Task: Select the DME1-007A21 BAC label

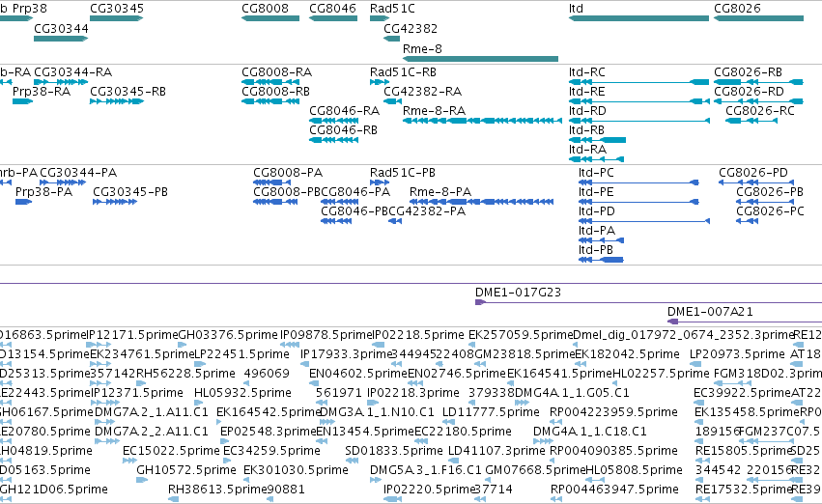Action: click(x=710, y=312)
